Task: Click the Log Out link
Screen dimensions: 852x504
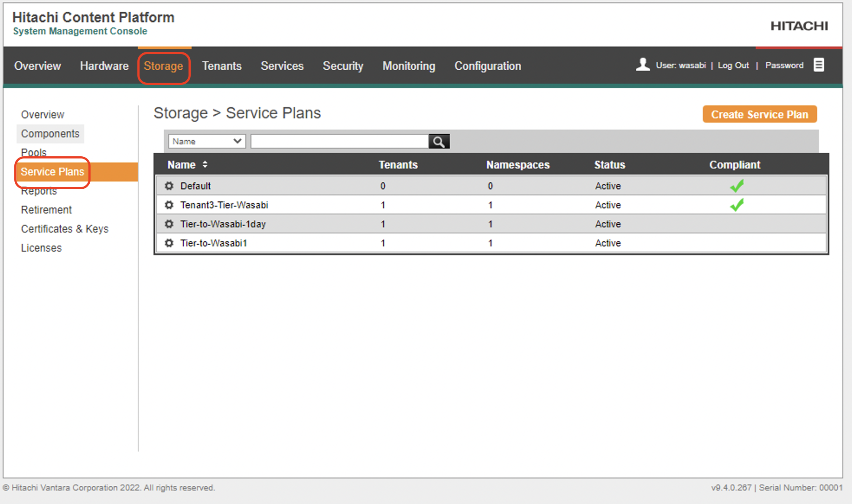Action: [x=733, y=65]
